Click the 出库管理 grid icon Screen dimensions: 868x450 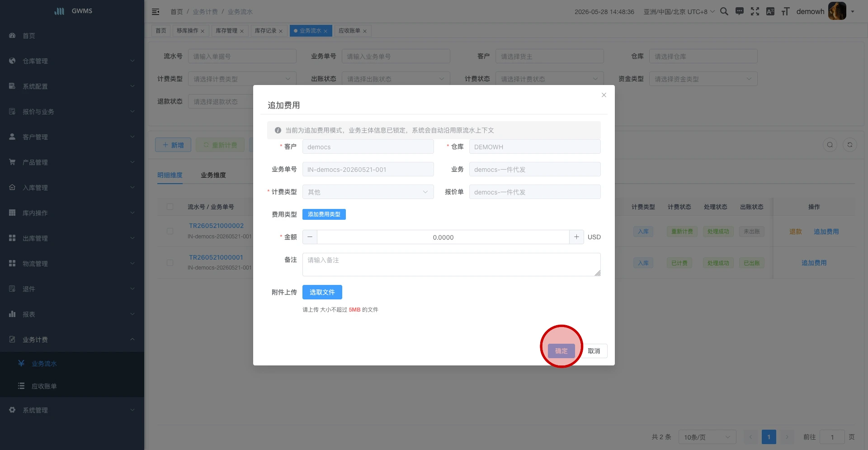[12, 238]
